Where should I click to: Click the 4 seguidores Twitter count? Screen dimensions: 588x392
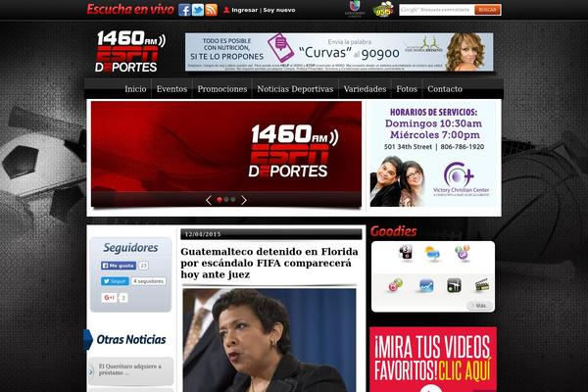tap(149, 281)
